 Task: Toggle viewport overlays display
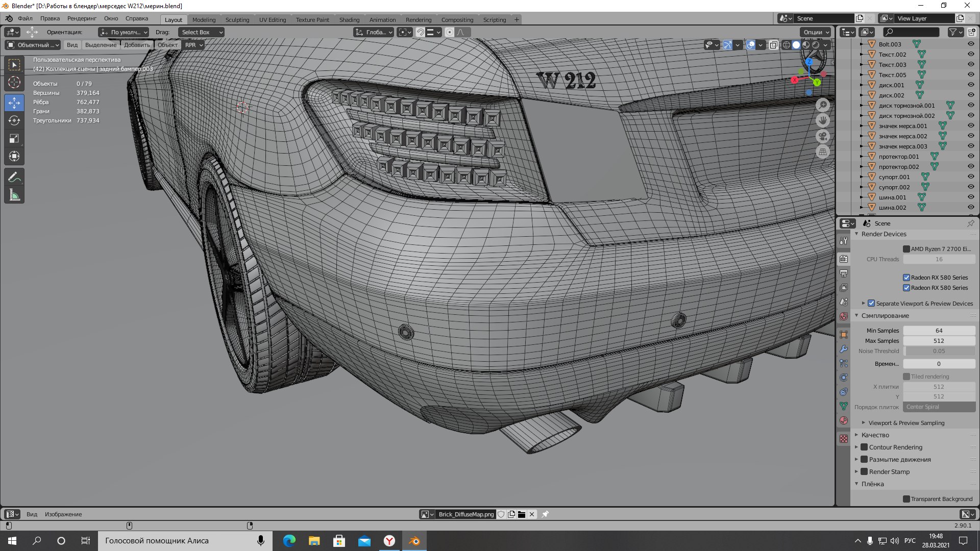coord(750,45)
